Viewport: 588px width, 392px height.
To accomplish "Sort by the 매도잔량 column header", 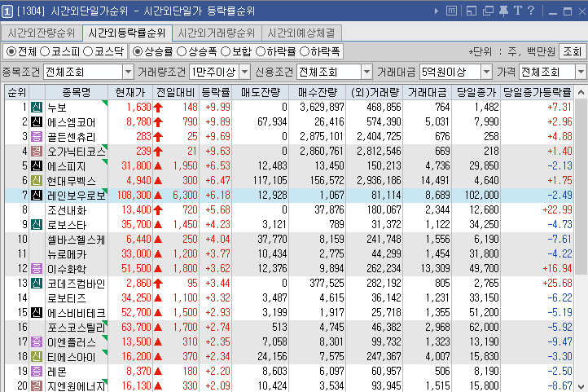I will pos(261,92).
